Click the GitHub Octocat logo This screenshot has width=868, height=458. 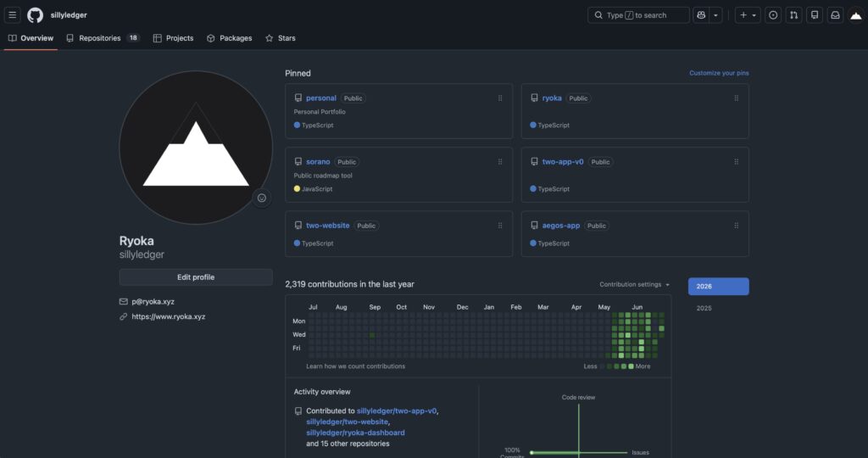[x=35, y=15]
